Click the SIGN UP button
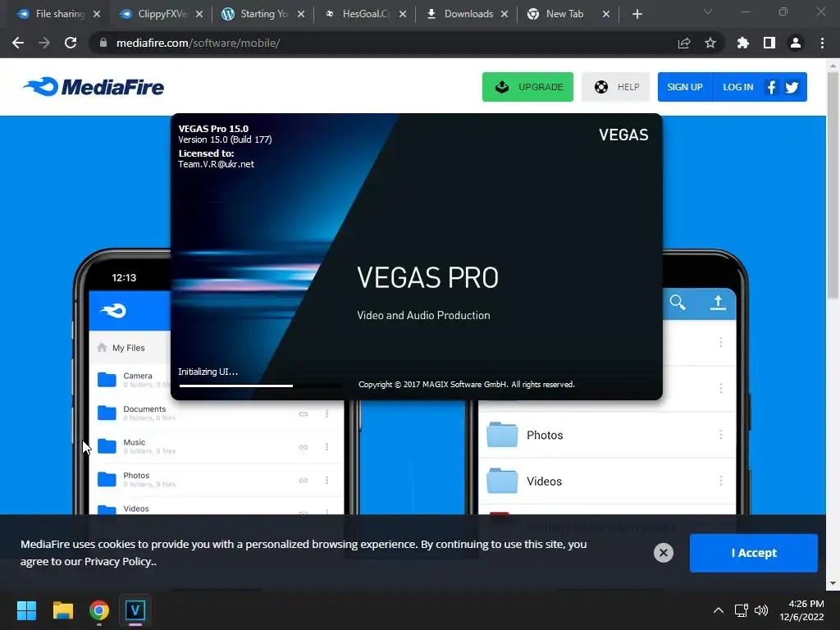840x630 pixels. point(685,87)
